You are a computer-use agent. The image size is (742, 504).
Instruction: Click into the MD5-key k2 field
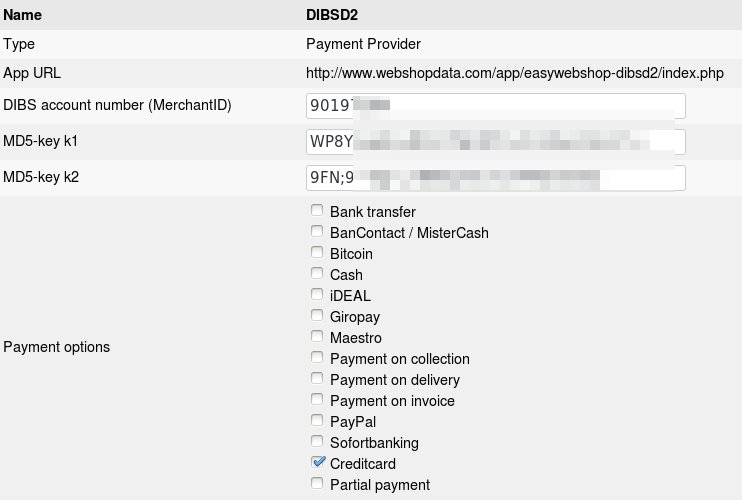[x=495, y=178]
